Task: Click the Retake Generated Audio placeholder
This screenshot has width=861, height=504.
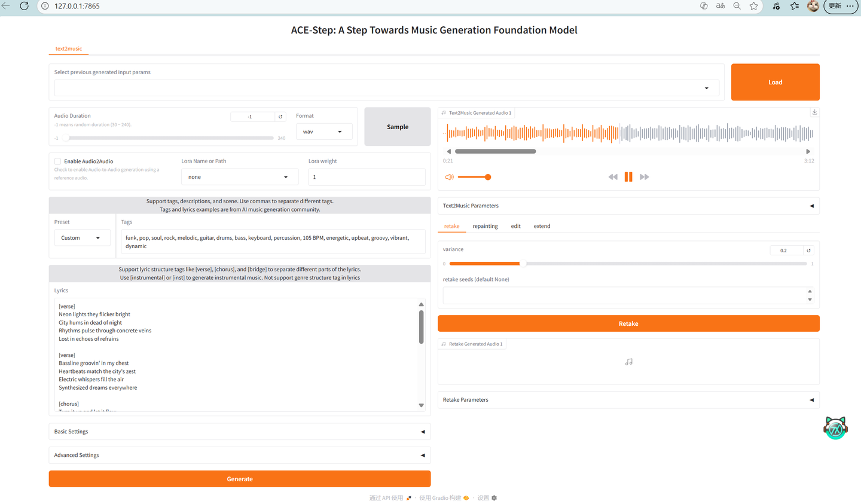Action: (x=628, y=362)
